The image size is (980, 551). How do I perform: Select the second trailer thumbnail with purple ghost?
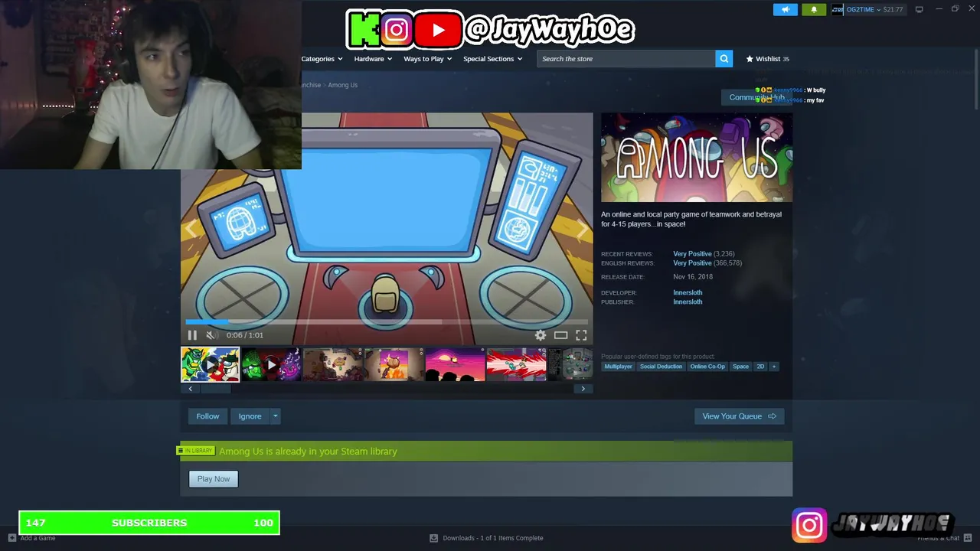tap(271, 365)
